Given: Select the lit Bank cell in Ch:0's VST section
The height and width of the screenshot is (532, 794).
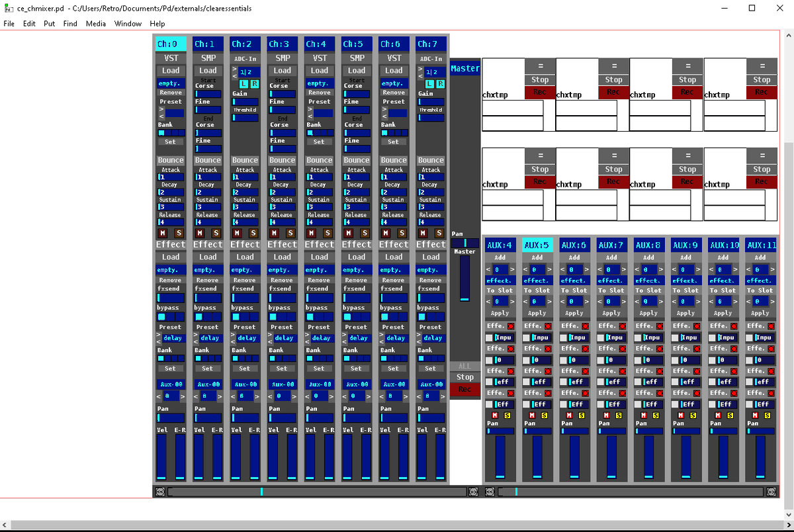Looking at the screenshot, I should (161, 132).
